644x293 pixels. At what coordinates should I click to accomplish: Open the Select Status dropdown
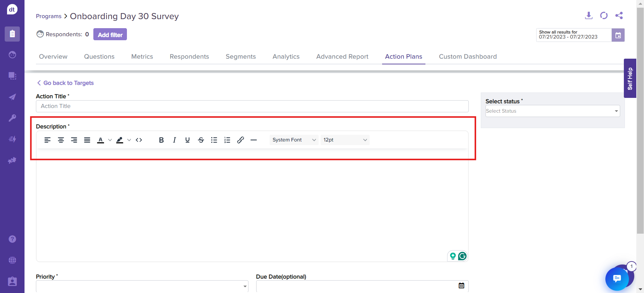tap(552, 111)
